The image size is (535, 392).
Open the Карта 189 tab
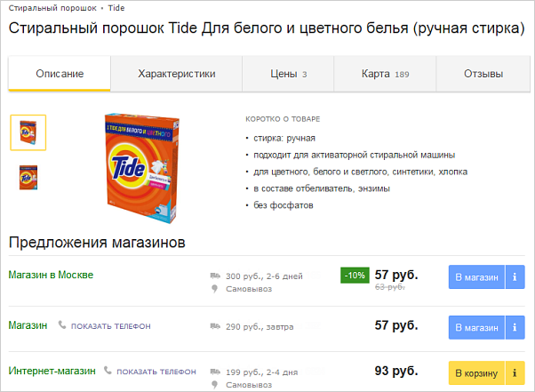385,74
